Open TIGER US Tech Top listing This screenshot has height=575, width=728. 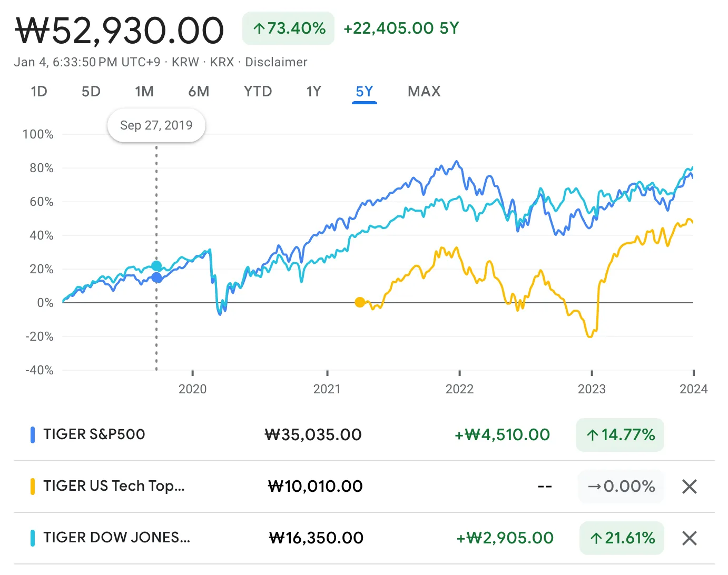[x=114, y=486]
